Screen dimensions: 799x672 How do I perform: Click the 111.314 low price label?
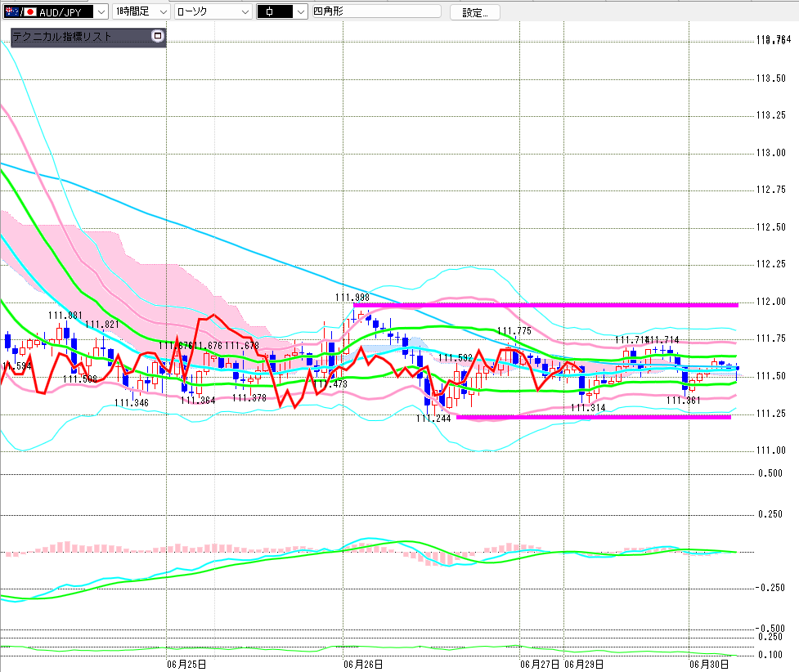(588, 408)
